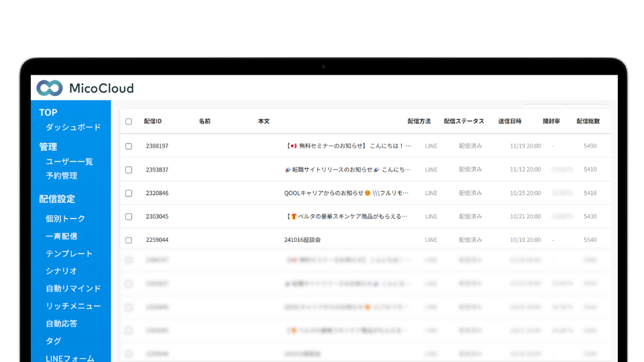This screenshot has height=362, width=644.
Task: Click the 管理 section heading
Action: [48, 147]
